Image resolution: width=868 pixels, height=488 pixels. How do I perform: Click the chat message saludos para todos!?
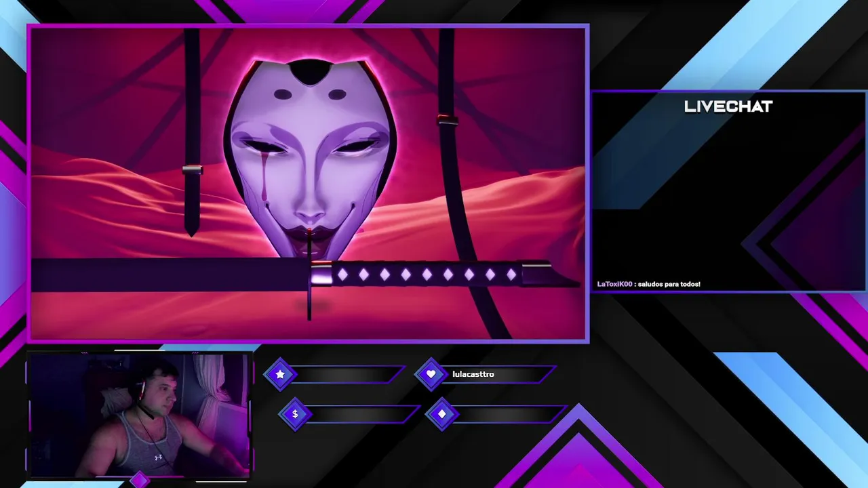coord(669,284)
